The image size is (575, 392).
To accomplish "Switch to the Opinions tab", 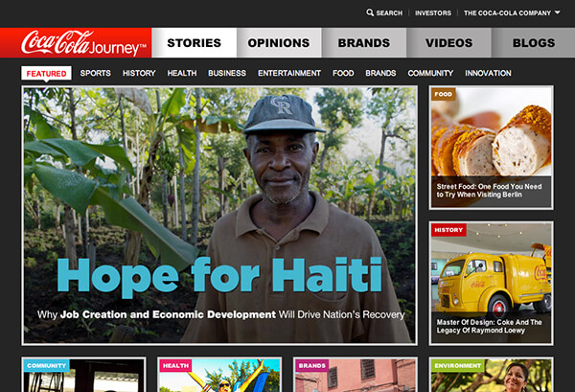I will point(279,43).
